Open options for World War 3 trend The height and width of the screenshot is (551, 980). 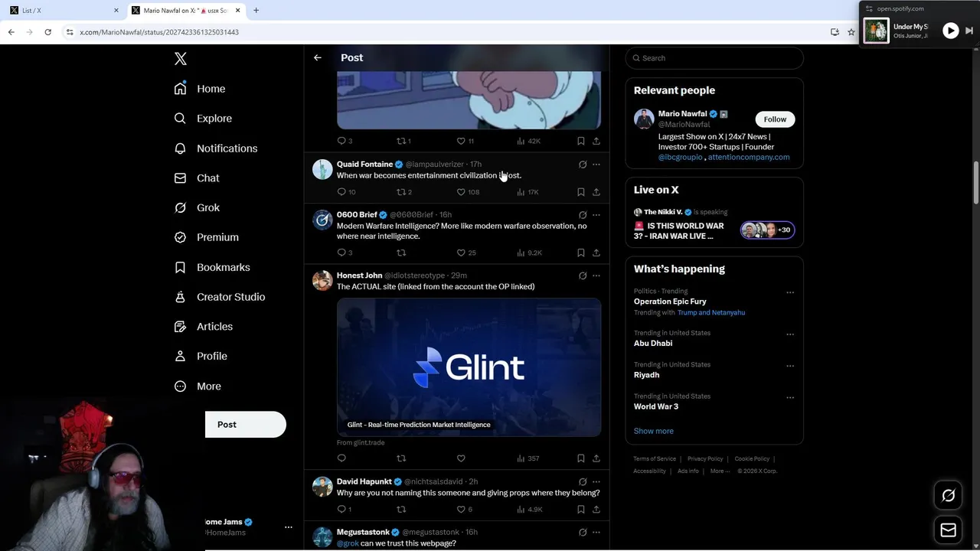click(x=790, y=398)
